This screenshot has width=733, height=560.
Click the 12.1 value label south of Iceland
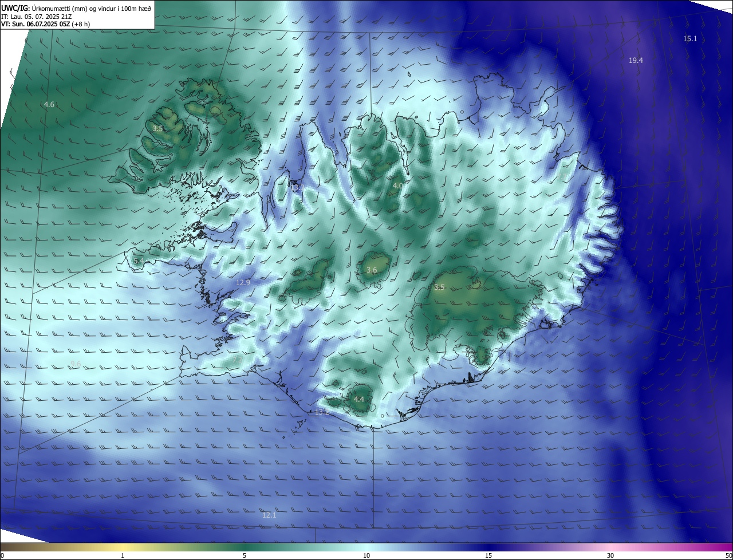269,515
